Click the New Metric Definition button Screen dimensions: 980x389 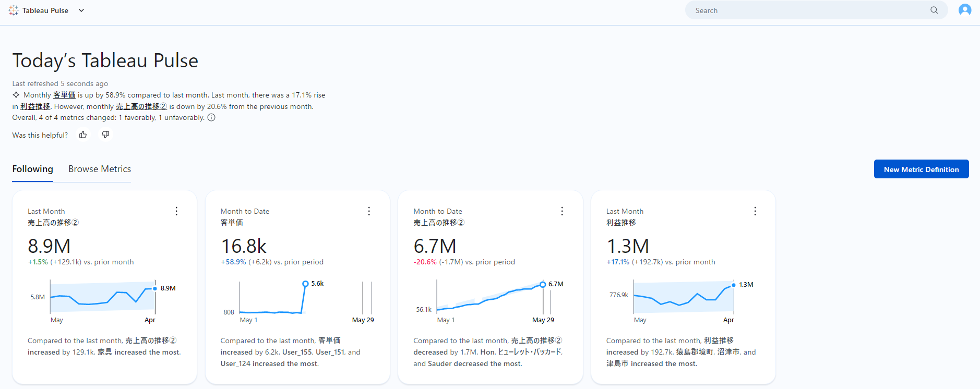[x=922, y=169]
